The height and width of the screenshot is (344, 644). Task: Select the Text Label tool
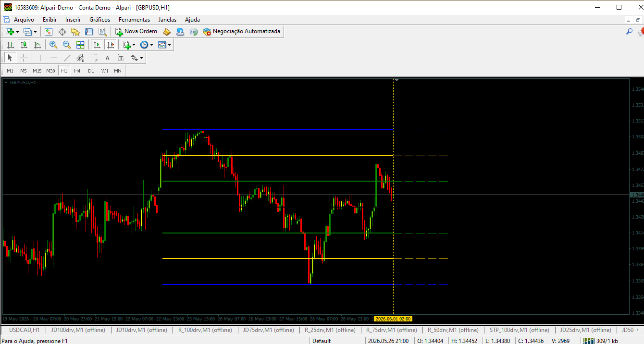[x=121, y=58]
